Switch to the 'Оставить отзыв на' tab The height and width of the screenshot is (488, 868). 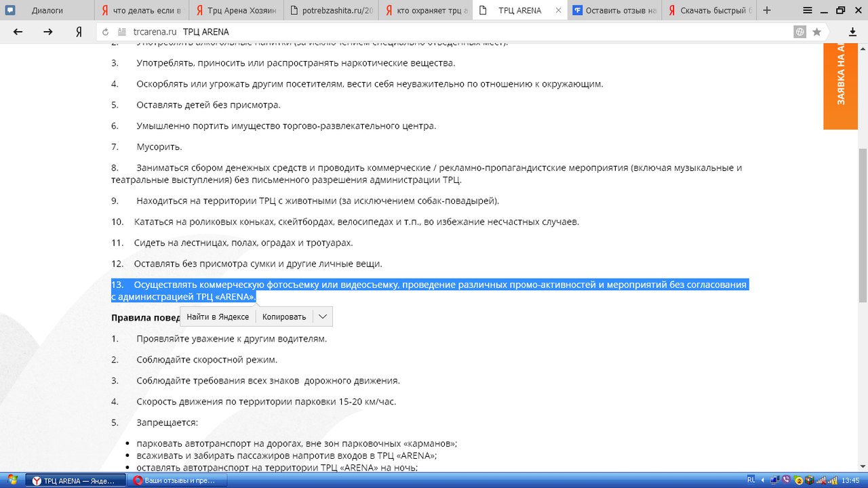click(613, 10)
